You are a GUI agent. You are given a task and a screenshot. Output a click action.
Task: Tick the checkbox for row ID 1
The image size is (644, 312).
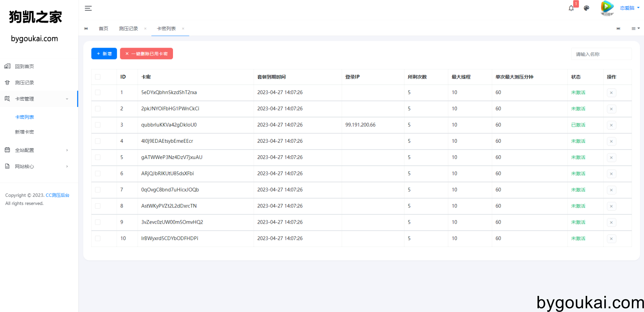click(x=98, y=92)
